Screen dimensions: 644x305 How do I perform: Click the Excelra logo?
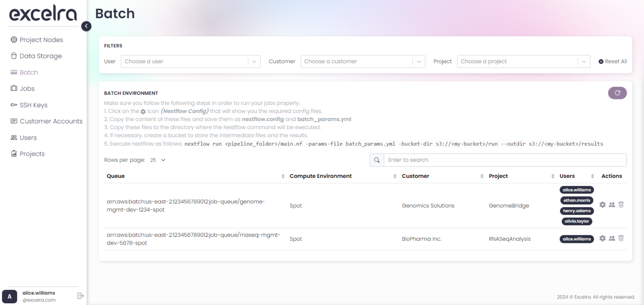(x=43, y=13)
